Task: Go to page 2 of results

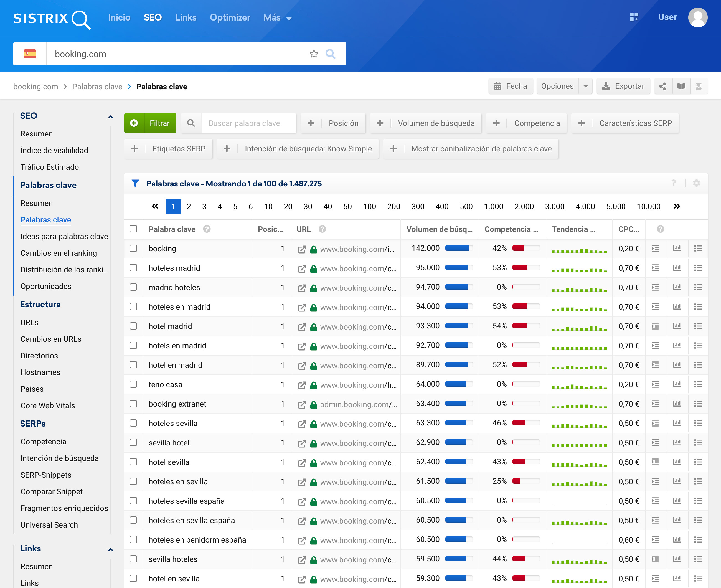Action: 189,206
